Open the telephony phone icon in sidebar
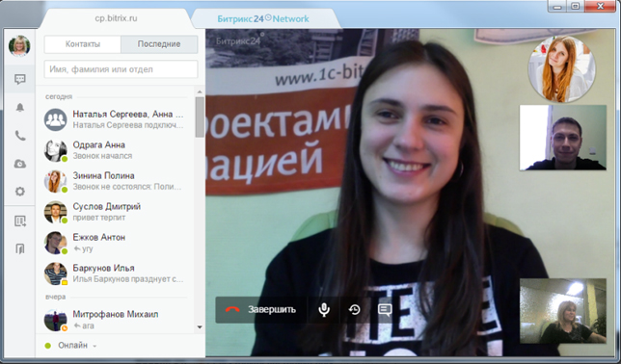Image resolution: width=621 pixels, height=364 pixels. pyautogui.click(x=20, y=136)
